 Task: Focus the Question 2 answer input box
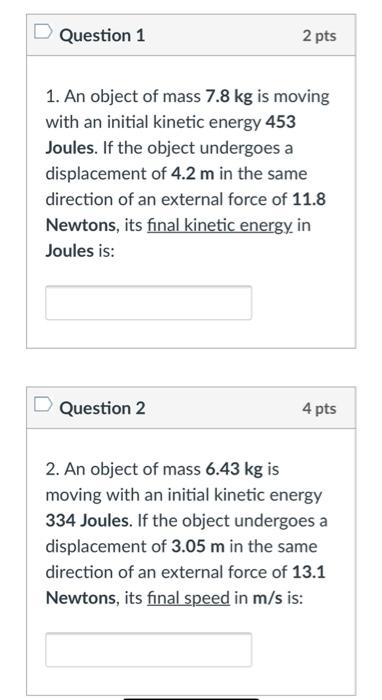[149, 650]
